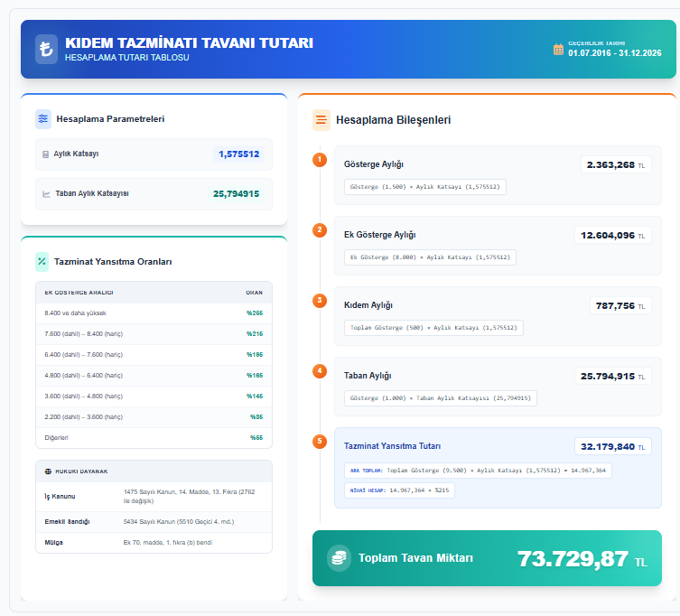Select the Taban Aylık Katsayısı value 25,794915

click(x=236, y=194)
